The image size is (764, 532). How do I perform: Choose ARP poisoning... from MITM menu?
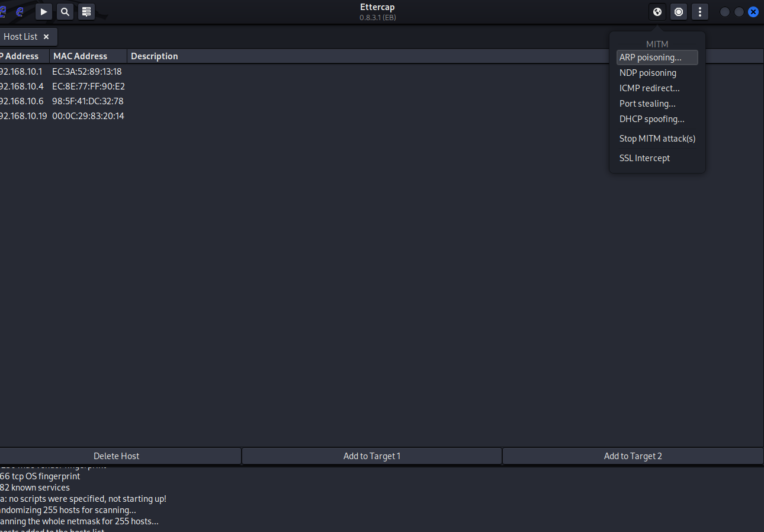[657, 57]
